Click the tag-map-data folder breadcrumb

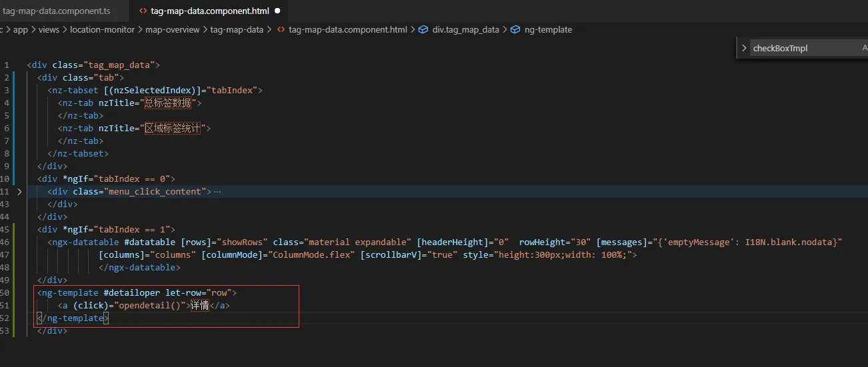click(x=237, y=29)
